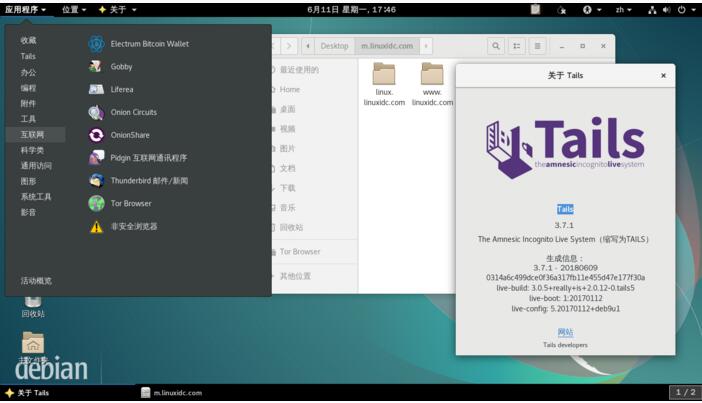This screenshot has height=403, width=702.
Task: Select the 图形 graphics category
Action: 28,181
